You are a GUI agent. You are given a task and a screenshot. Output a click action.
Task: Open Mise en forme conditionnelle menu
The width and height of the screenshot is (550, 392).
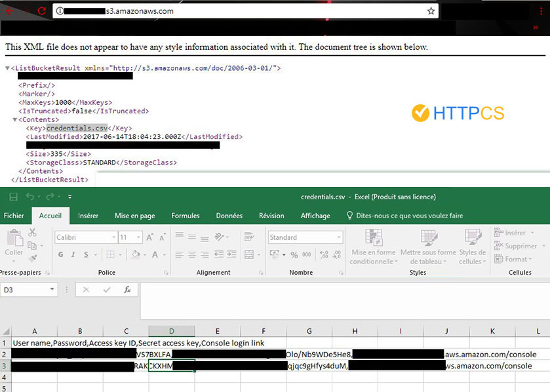pos(373,247)
